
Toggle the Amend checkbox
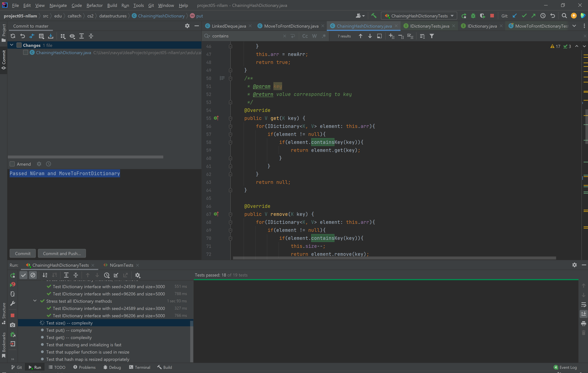pyautogui.click(x=12, y=164)
